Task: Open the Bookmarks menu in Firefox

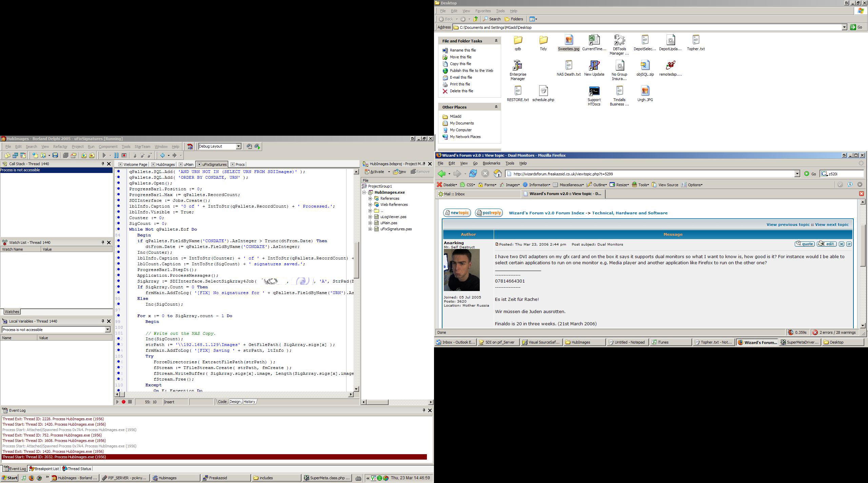Action: pos(491,163)
